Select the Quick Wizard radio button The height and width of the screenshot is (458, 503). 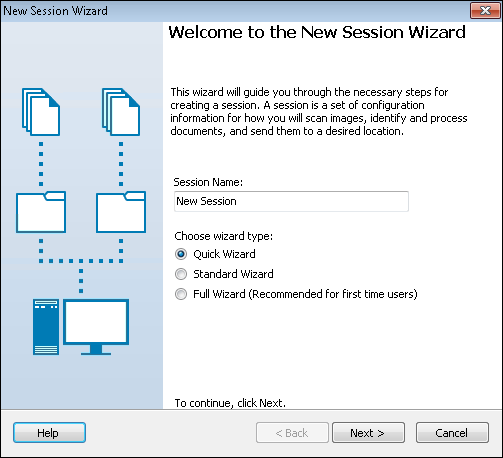tap(181, 254)
